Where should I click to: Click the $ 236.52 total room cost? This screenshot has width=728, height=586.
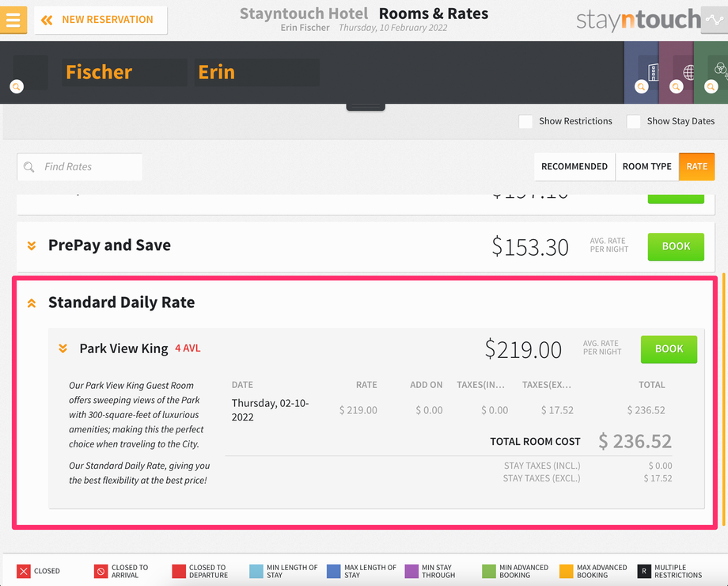coord(635,441)
